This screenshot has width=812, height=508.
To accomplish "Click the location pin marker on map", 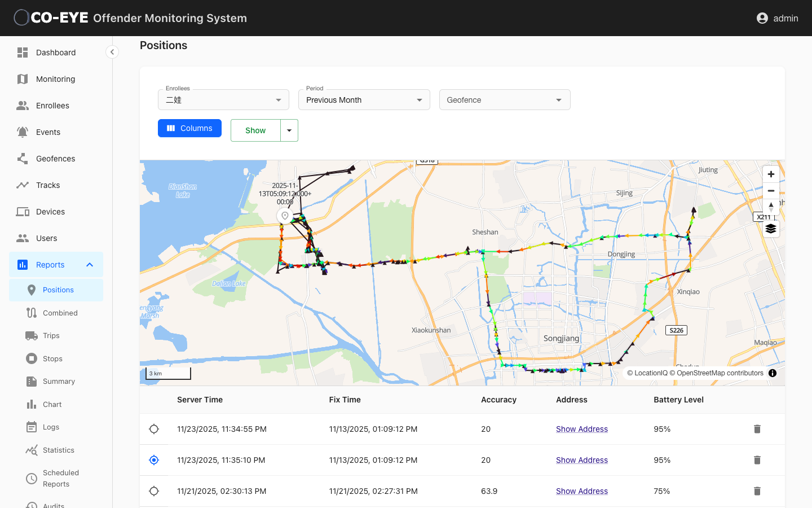I will (285, 216).
